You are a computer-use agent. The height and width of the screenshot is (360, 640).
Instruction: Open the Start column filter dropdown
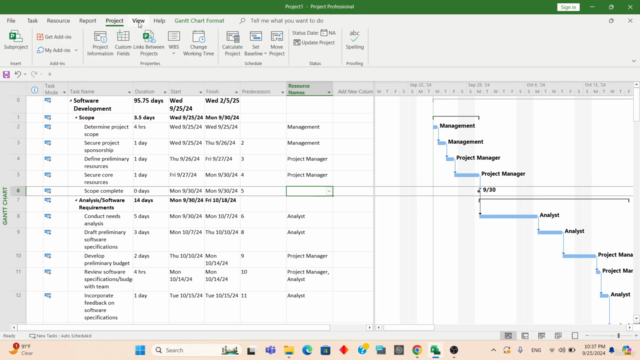(200, 92)
